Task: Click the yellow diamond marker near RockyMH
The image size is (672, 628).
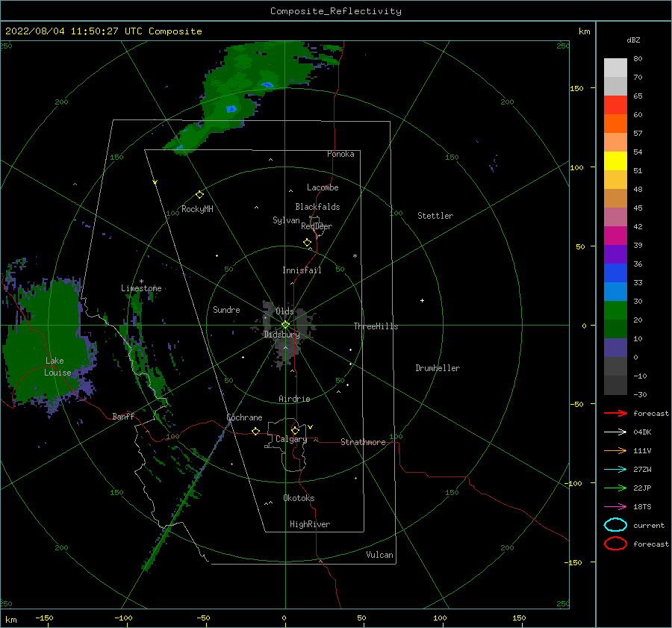Action: [x=199, y=195]
